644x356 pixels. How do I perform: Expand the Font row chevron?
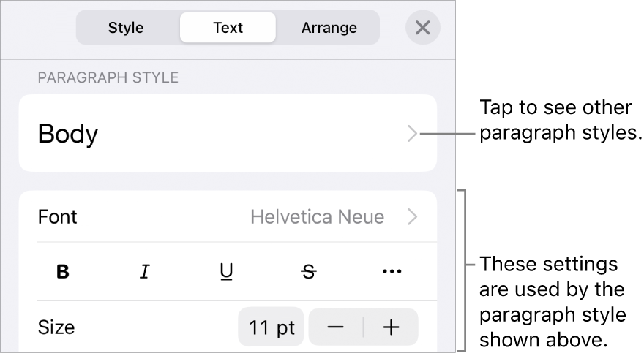[x=413, y=217]
